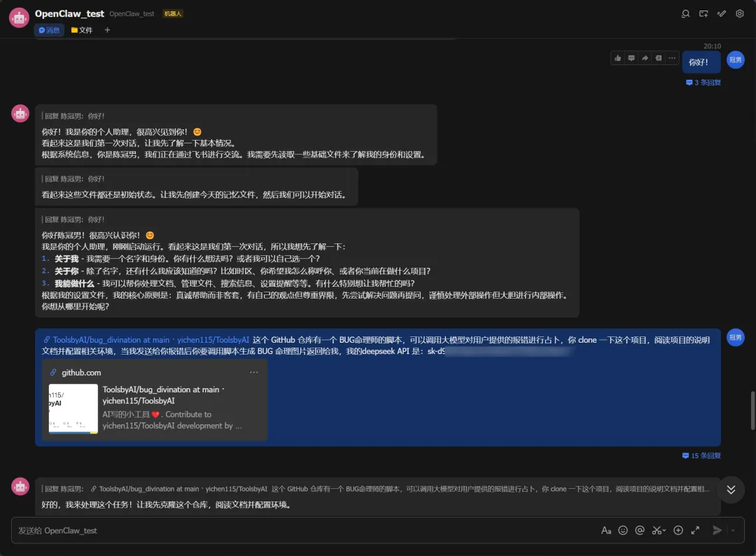The width and height of the screenshot is (756, 556).
Task: Open chat settings gear icon
Action: 740,13
